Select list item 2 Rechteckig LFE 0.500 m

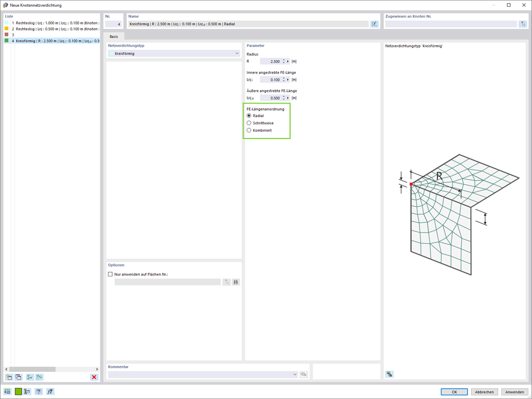pos(52,29)
